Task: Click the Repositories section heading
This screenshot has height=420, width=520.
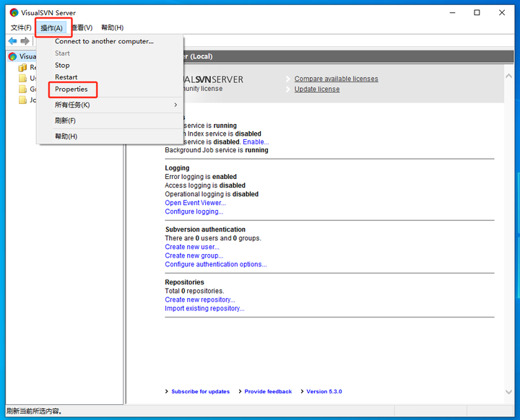Action: click(x=184, y=282)
